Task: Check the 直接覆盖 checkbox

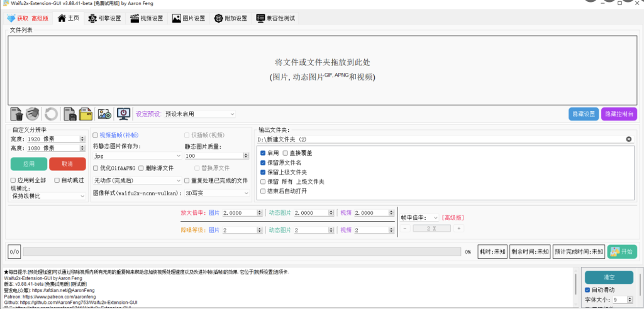Action: pyautogui.click(x=285, y=153)
